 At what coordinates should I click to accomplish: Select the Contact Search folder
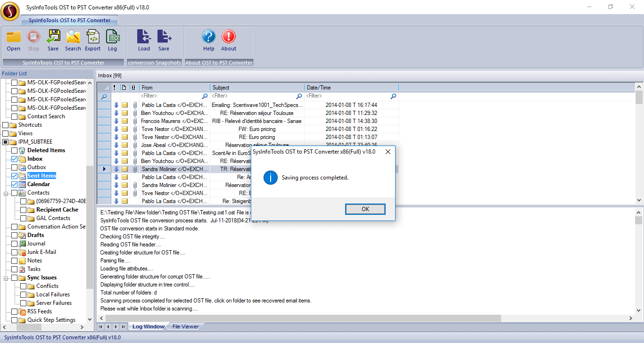pyautogui.click(x=46, y=116)
